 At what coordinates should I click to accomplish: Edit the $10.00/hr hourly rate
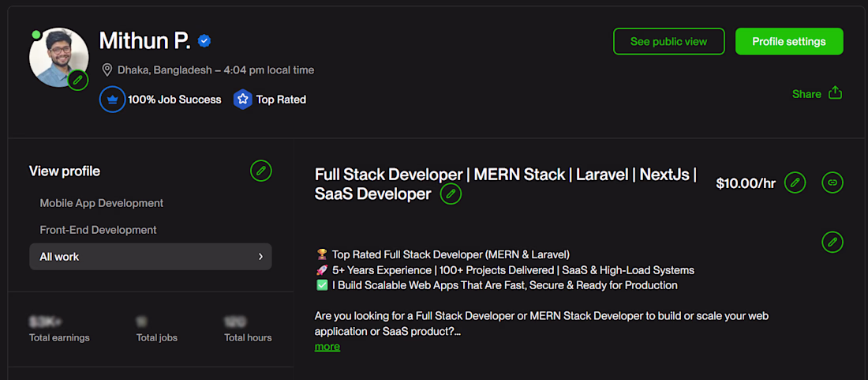(x=795, y=183)
